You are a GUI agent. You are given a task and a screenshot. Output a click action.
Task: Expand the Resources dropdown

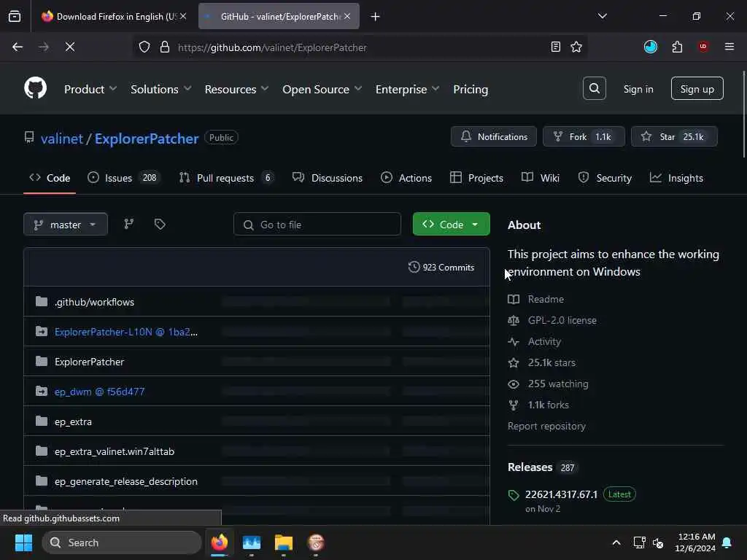pos(237,89)
